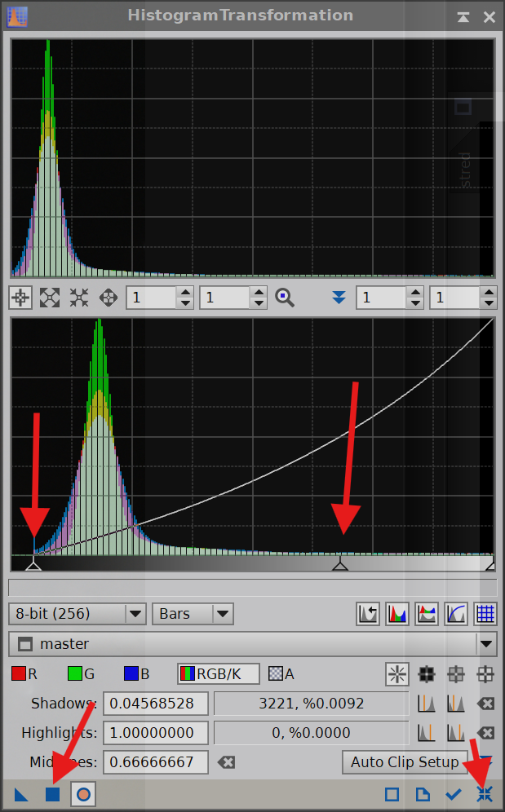Open the Bars graph style dropdown
The width and height of the screenshot is (505, 812).
193,613
